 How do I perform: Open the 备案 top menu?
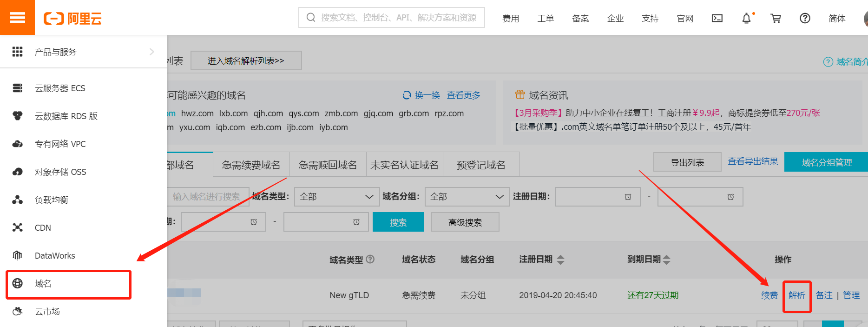pos(580,19)
